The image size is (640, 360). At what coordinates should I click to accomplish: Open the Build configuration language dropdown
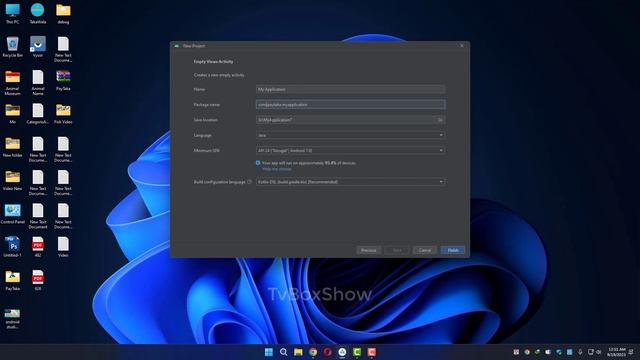tap(350, 182)
